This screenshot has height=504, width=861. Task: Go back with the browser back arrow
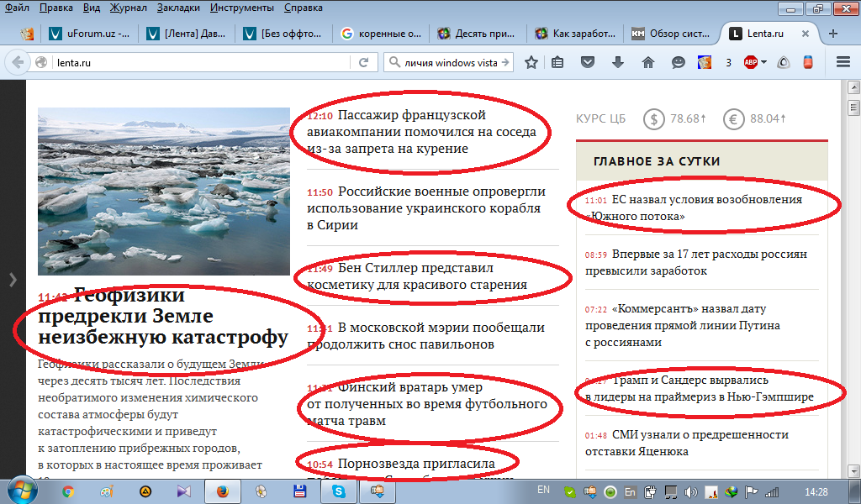pos(18,62)
